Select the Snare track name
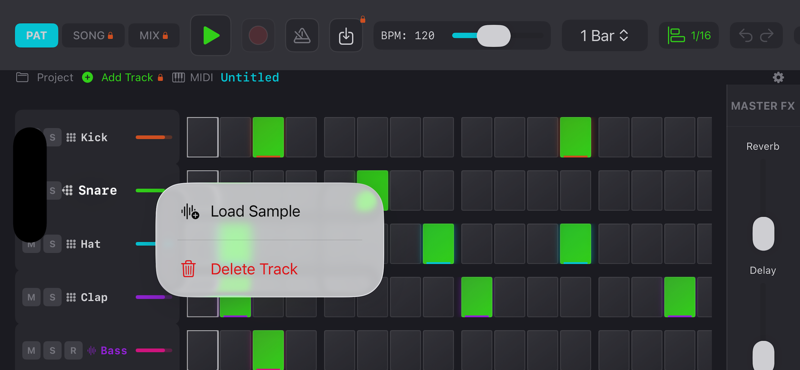Screen dimensions: 800x370 [97, 190]
